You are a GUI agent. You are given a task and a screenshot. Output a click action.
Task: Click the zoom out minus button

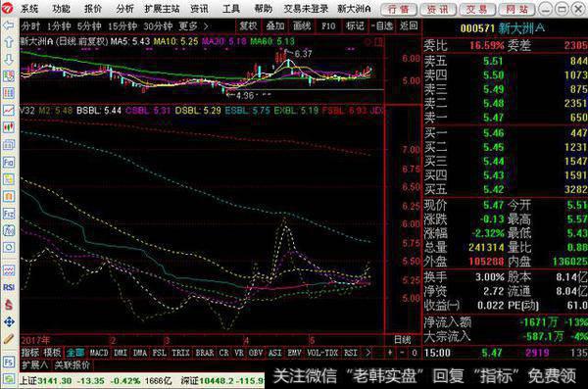403,353
